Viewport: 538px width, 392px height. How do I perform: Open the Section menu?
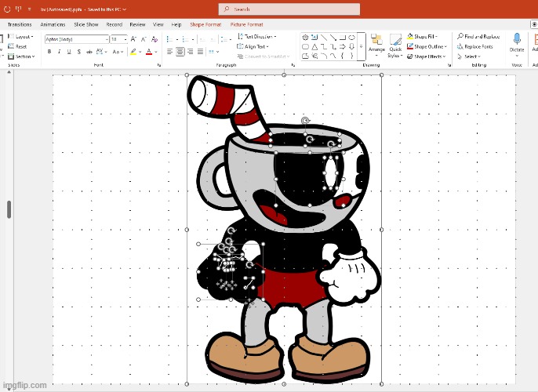(x=21, y=56)
